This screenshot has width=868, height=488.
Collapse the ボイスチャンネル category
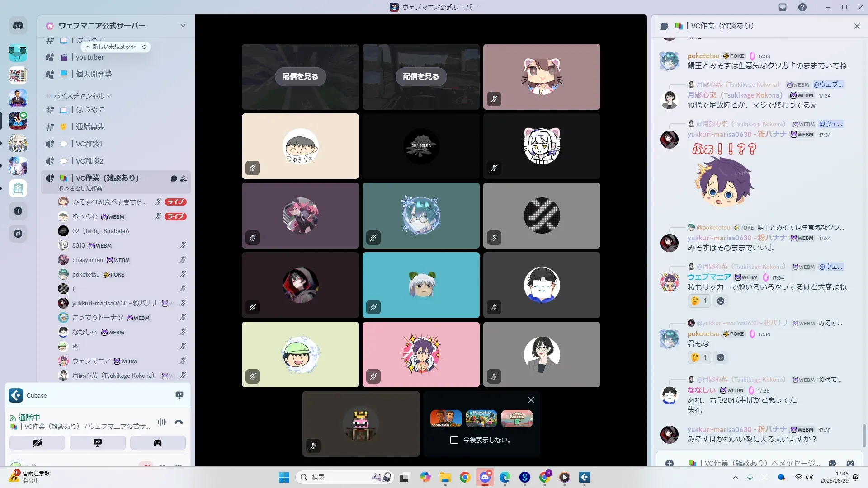tap(79, 96)
